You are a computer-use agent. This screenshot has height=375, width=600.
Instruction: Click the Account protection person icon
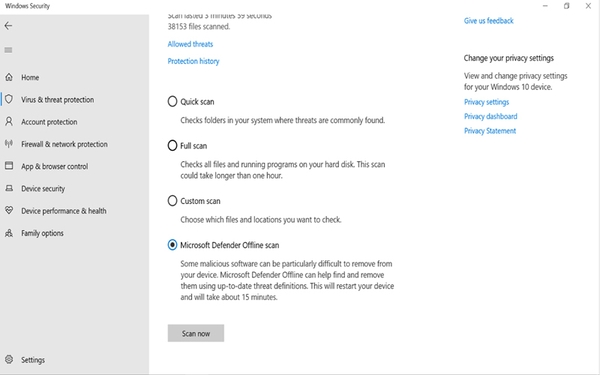(x=9, y=122)
